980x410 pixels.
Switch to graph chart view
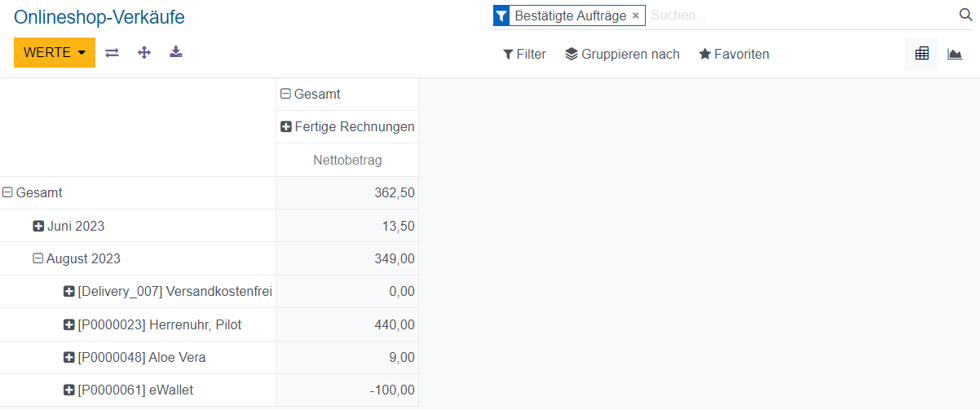(x=955, y=54)
